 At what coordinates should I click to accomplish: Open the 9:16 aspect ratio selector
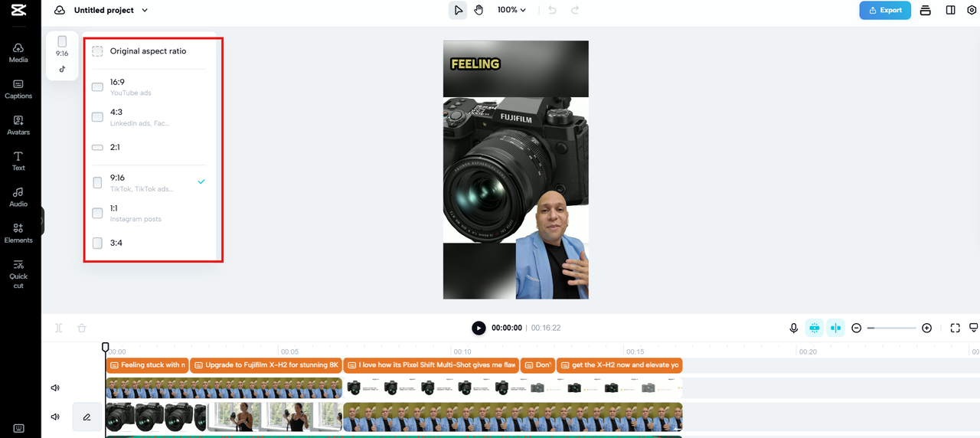pyautogui.click(x=62, y=54)
